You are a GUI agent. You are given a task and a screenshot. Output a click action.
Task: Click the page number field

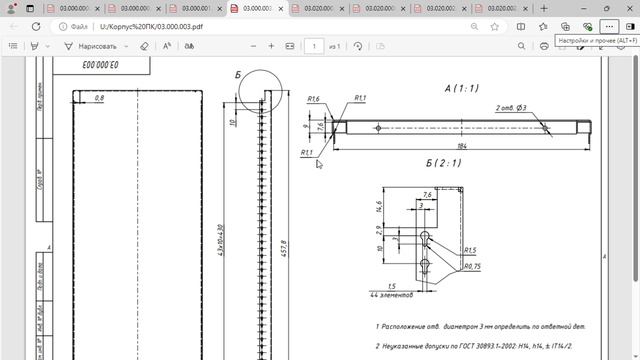[314, 46]
